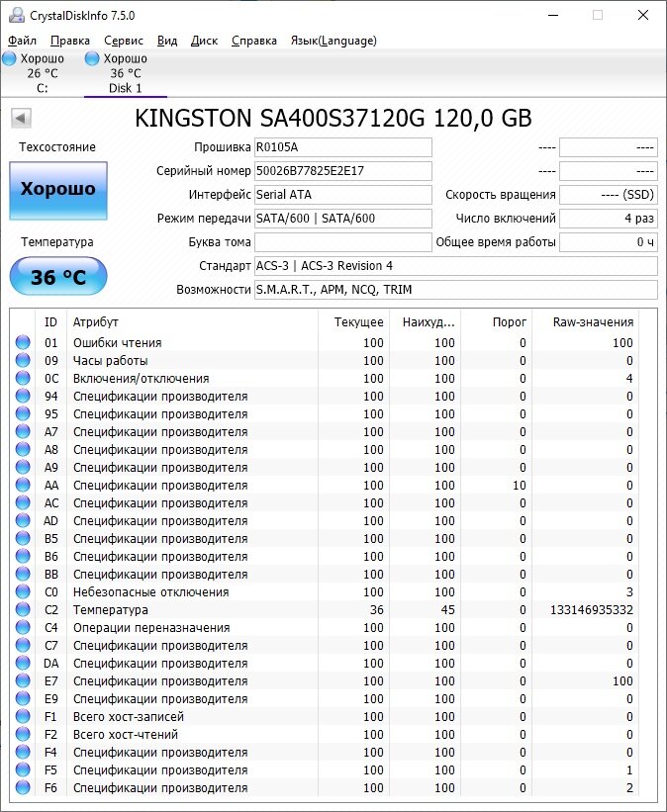Open the Правка menu
This screenshot has width=667, height=812.
coord(70,41)
